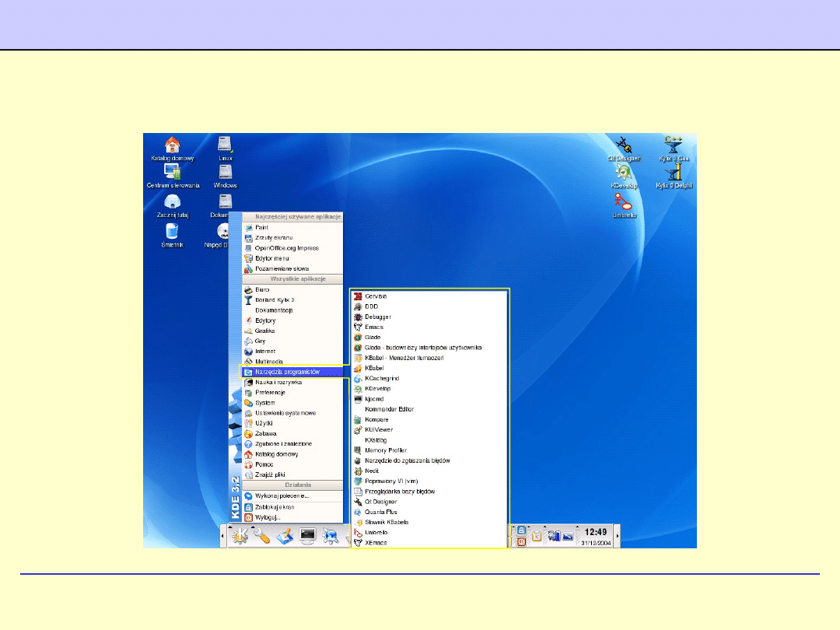
Task: Click the clock showing 12:49
Action: (x=596, y=531)
